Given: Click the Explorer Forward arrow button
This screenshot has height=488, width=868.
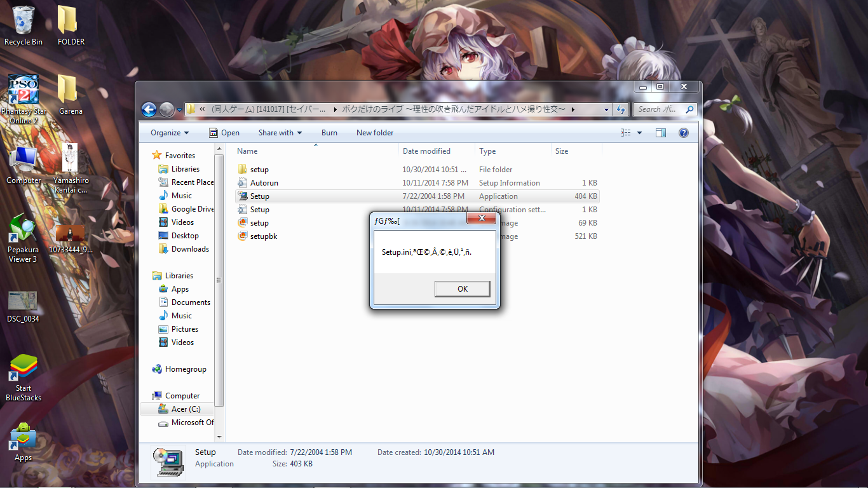Looking at the screenshot, I should 166,109.
